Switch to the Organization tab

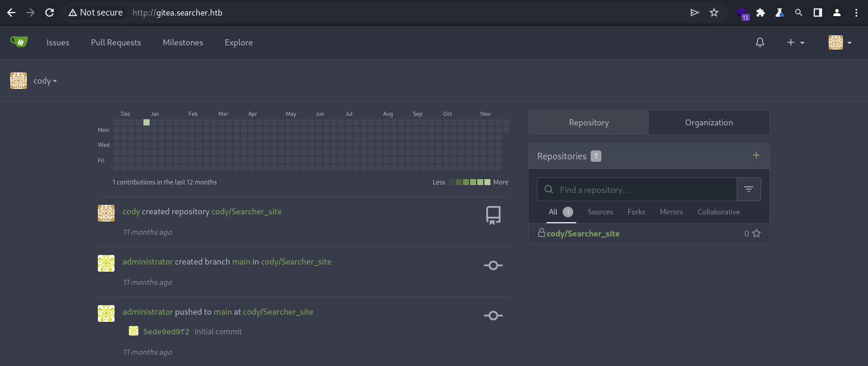click(x=709, y=122)
